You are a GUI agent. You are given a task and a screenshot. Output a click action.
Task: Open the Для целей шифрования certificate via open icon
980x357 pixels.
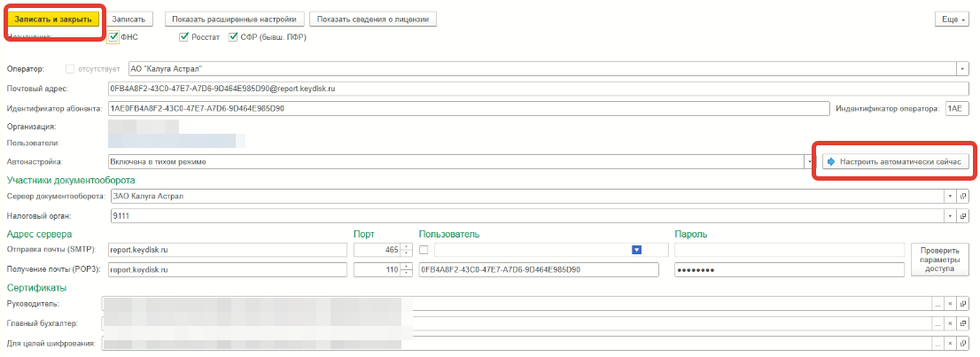962,343
